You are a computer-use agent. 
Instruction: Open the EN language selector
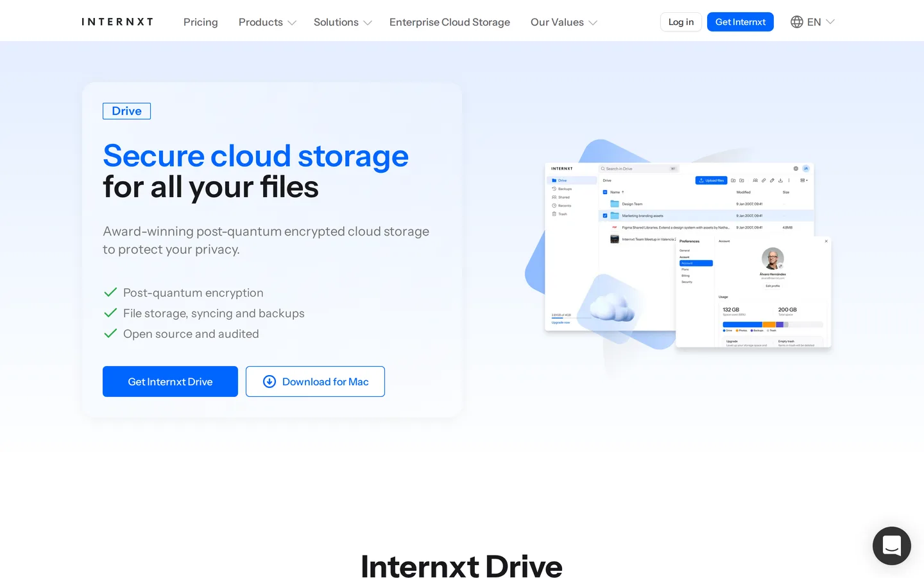812,22
